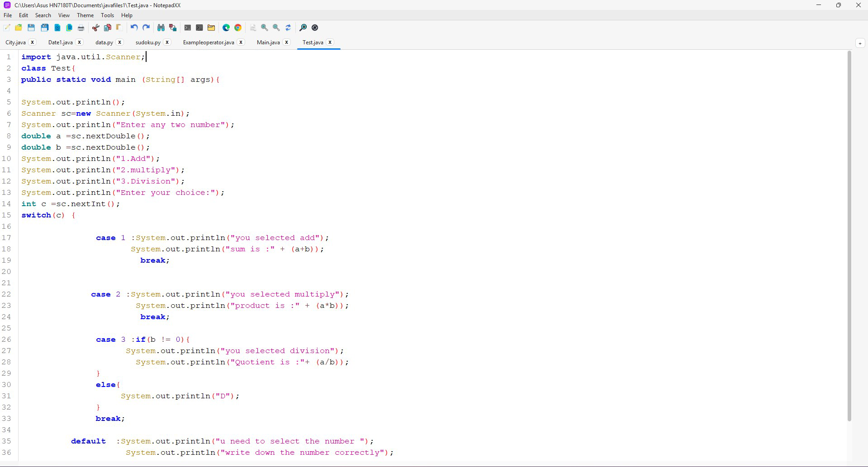Click the "Enter your choice:" string
The width and height of the screenshot is (868, 467).
166,193
